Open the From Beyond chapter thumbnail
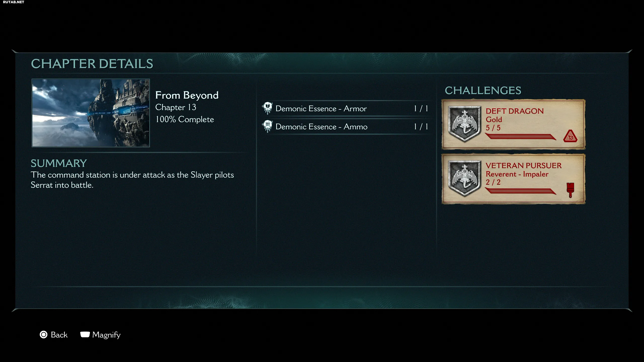Image resolution: width=644 pixels, height=362 pixels. (91, 113)
